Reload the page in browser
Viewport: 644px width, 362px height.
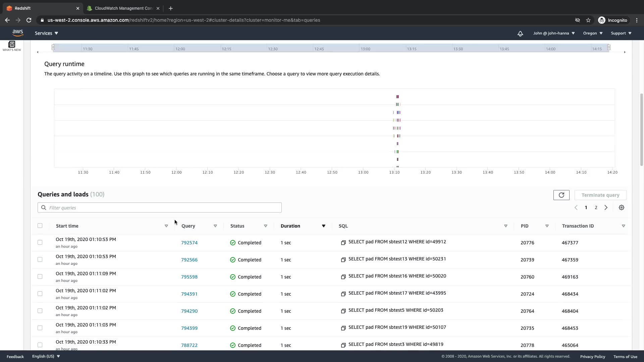click(29, 20)
